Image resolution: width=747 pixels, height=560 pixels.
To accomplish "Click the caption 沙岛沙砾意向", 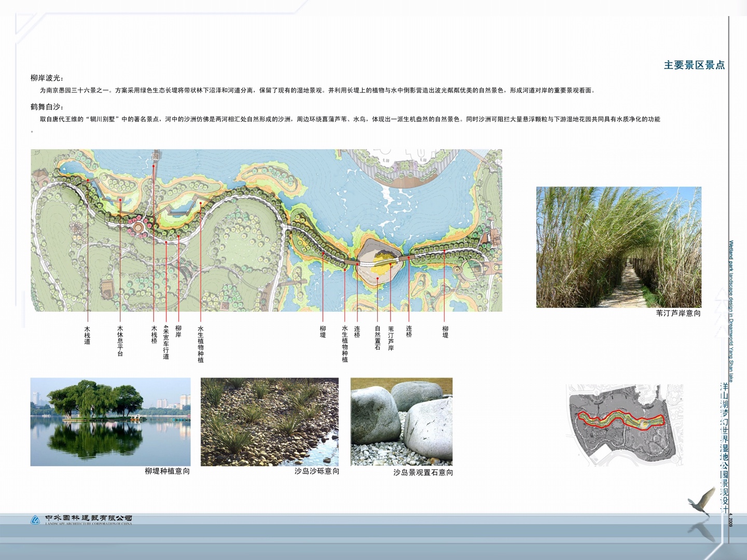I will (317, 471).
